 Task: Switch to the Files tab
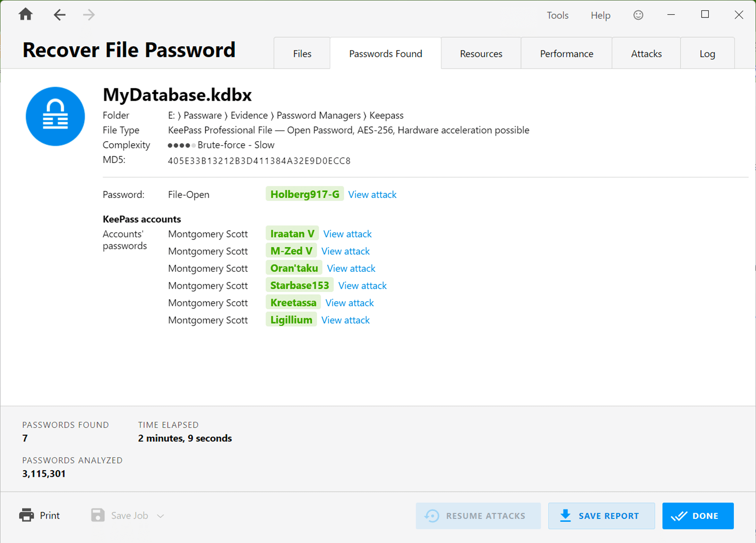tap(301, 53)
